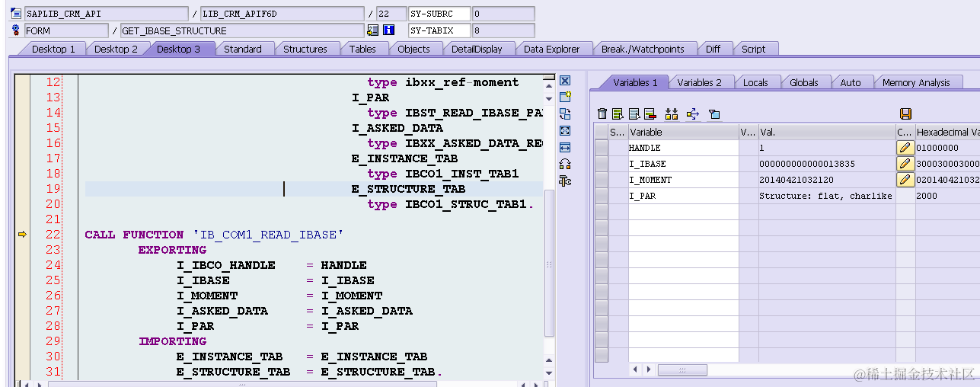980x387 pixels.
Task: Click the gear icon left of FORM
Action: coord(15,30)
